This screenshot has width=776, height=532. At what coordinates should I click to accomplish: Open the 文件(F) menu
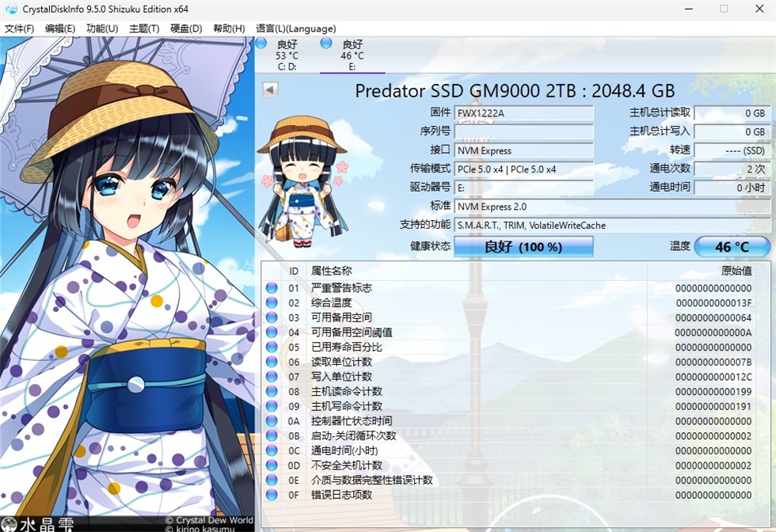point(19,28)
